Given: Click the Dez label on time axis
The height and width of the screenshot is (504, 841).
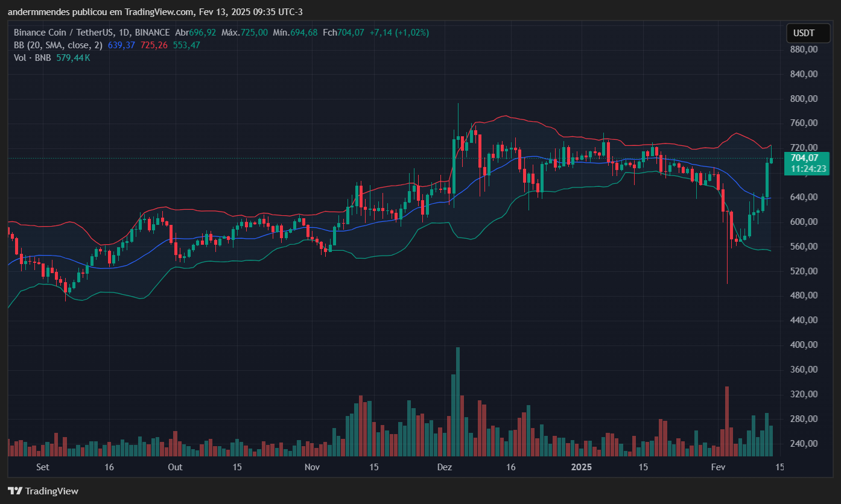Looking at the screenshot, I should point(445,467).
